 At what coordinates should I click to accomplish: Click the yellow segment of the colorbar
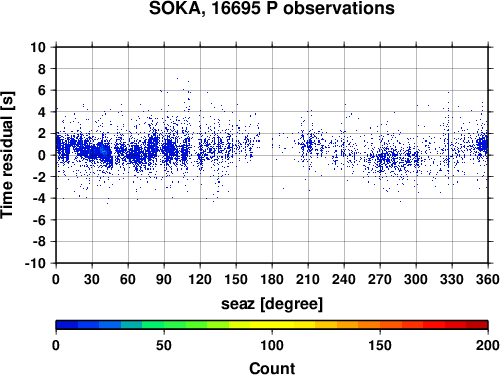(x=272, y=325)
